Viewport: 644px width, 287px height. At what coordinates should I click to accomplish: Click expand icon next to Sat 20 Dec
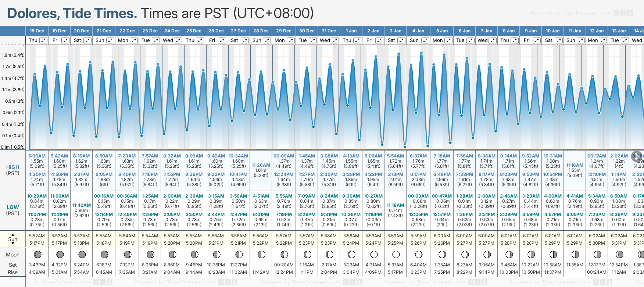pyautogui.click(x=87, y=40)
